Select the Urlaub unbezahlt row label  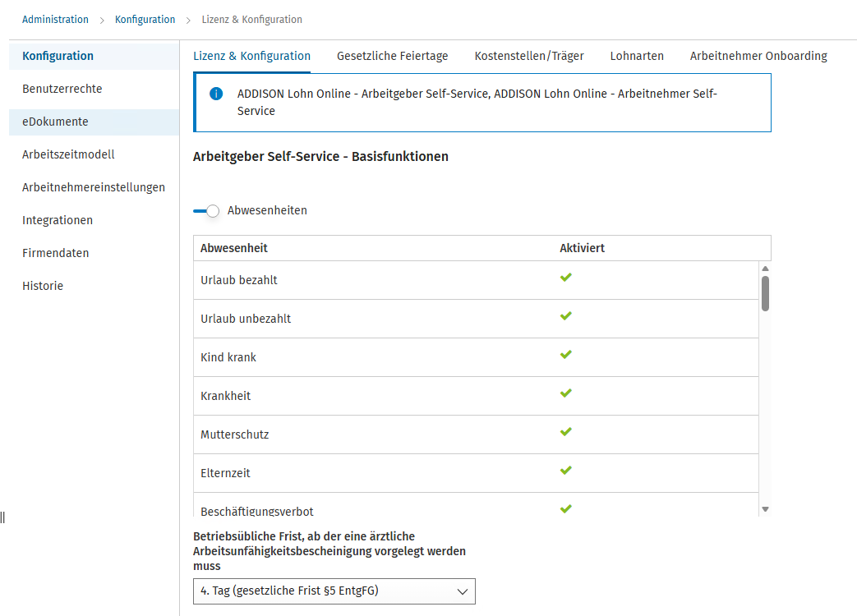point(246,319)
